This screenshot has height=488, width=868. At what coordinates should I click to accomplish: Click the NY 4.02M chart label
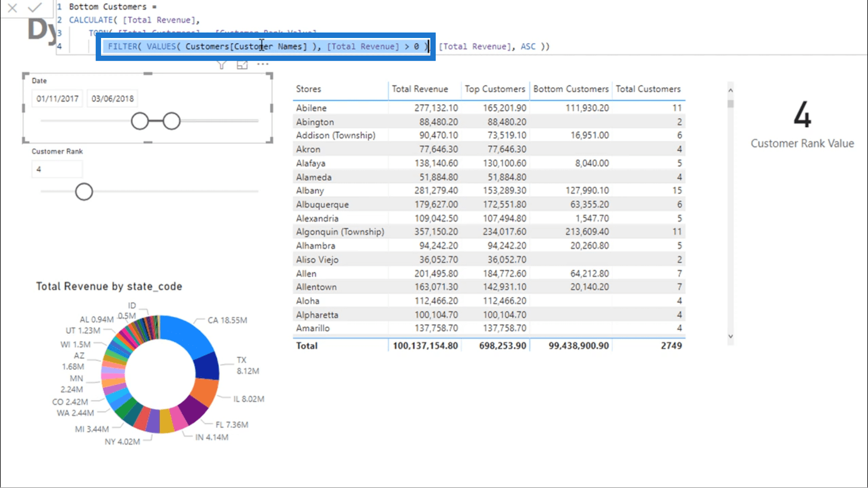(122, 441)
